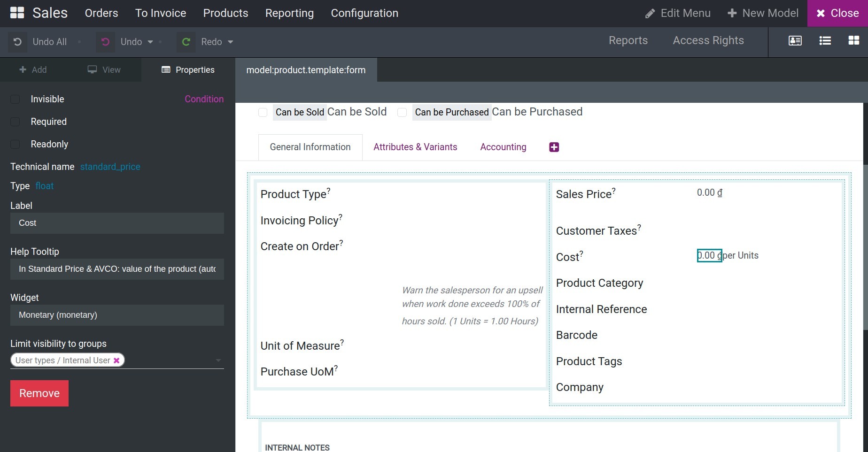Viewport: 868px width, 452px height.
Task: Click the vertical scrollbar on form
Action: click(x=865, y=246)
